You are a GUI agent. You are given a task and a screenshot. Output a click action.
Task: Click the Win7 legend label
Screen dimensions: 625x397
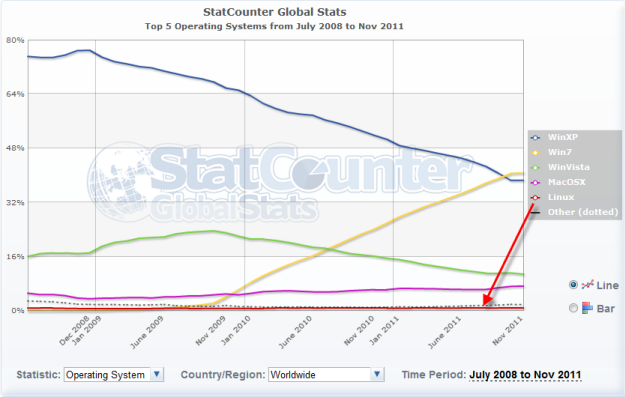560,152
